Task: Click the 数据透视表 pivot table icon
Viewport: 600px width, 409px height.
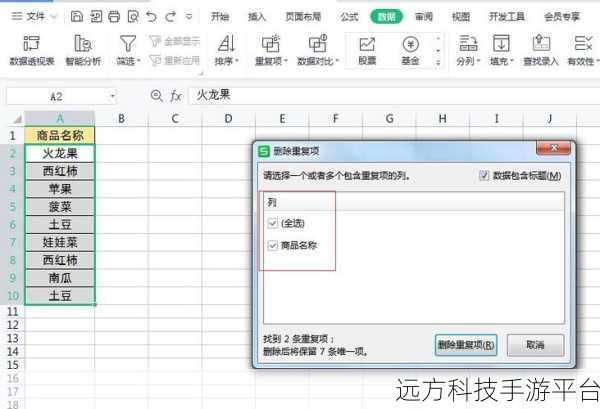Action: tap(32, 44)
